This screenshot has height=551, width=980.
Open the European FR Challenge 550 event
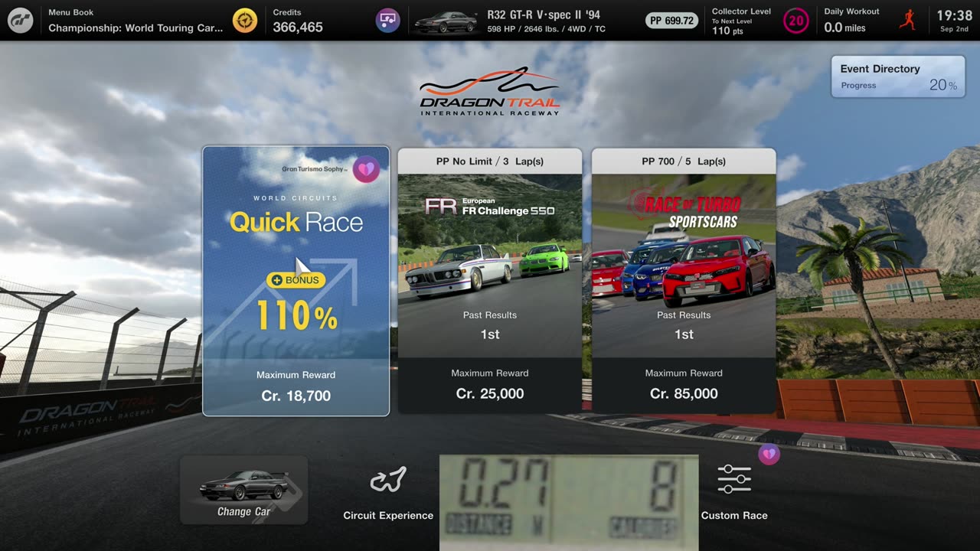pyautogui.click(x=490, y=281)
